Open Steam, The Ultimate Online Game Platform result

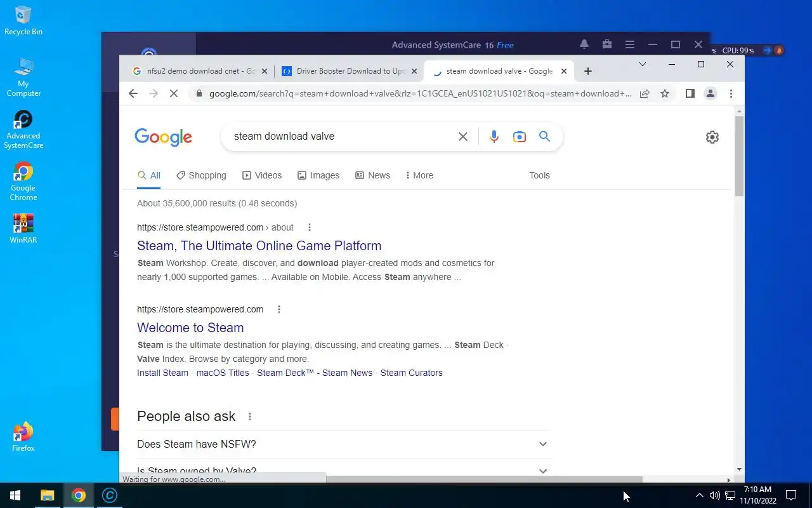[x=259, y=246]
